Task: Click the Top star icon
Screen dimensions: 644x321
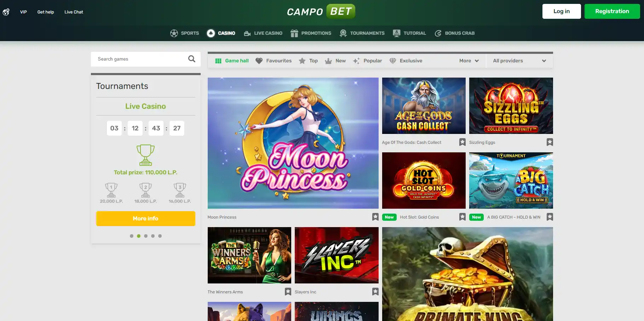Action: pyautogui.click(x=302, y=61)
